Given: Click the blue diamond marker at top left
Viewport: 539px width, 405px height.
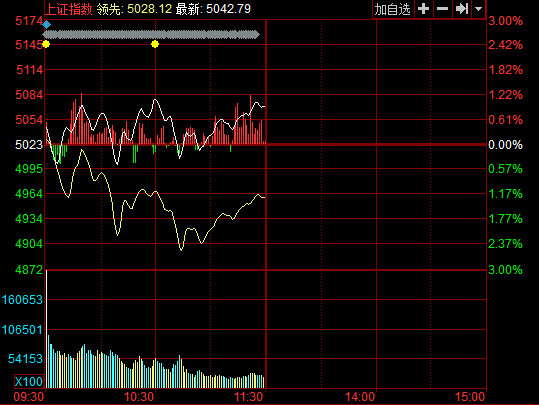Looking at the screenshot, I should pos(46,25).
